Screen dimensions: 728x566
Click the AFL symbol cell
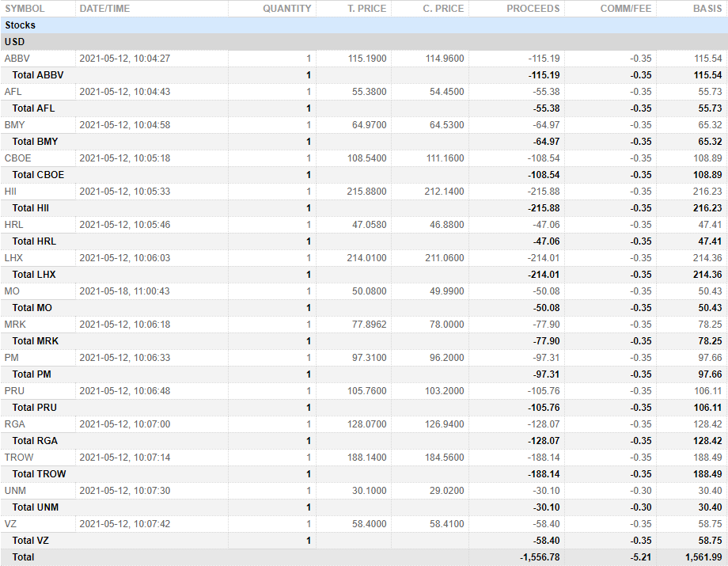tap(13, 92)
